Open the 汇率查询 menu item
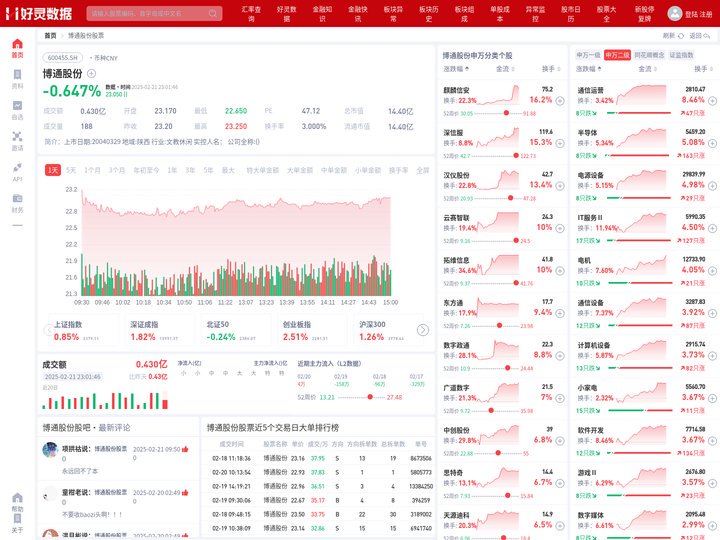The height and width of the screenshot is (540, 720). pos(251,13)
